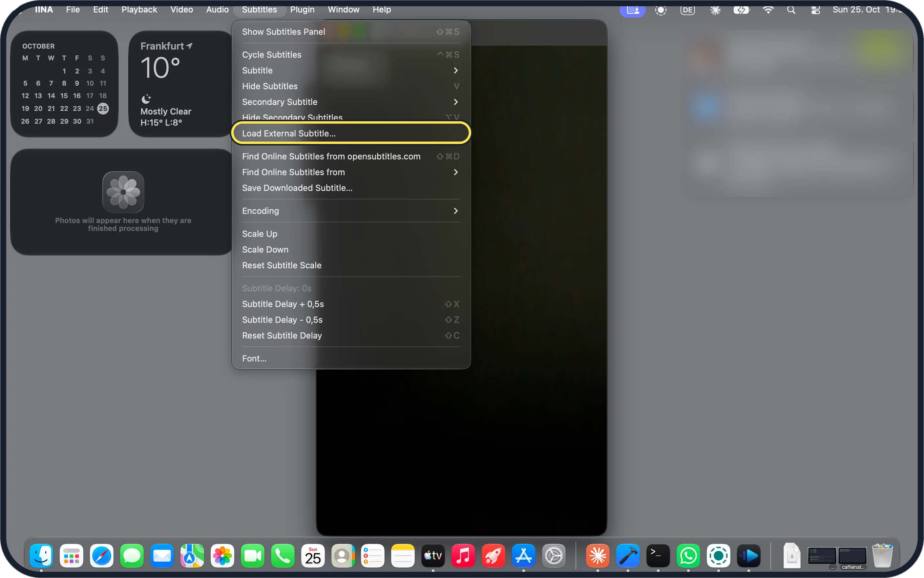The image size is (924, 578).
Task: Open the Edit menu
Action: 100,10
